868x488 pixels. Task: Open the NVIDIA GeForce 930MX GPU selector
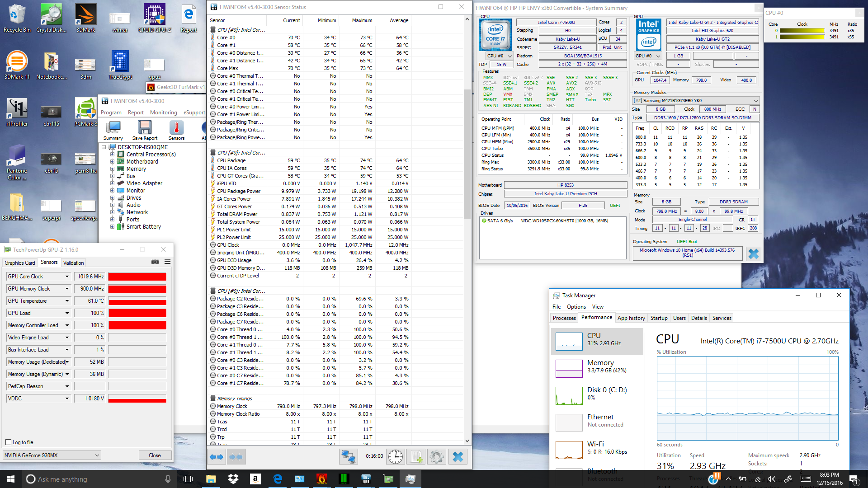[x=52, y=455]
